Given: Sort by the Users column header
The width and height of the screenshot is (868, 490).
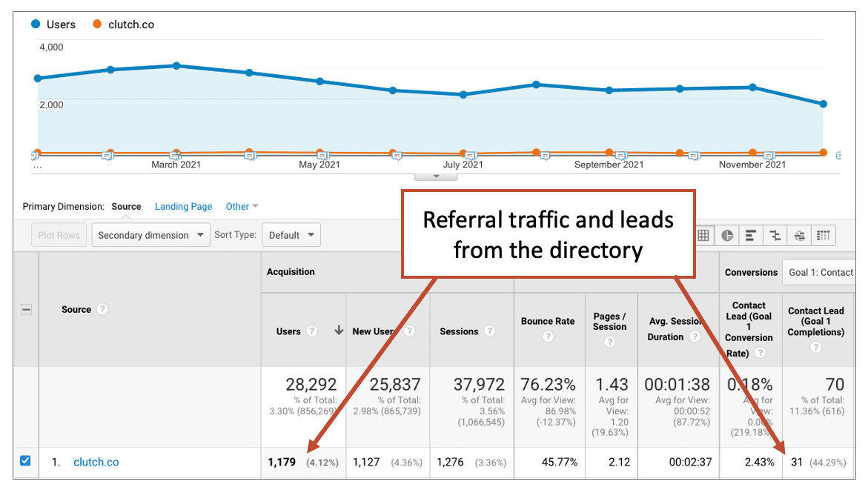Looking at the screenshot, I should click(x=288, y=331).
